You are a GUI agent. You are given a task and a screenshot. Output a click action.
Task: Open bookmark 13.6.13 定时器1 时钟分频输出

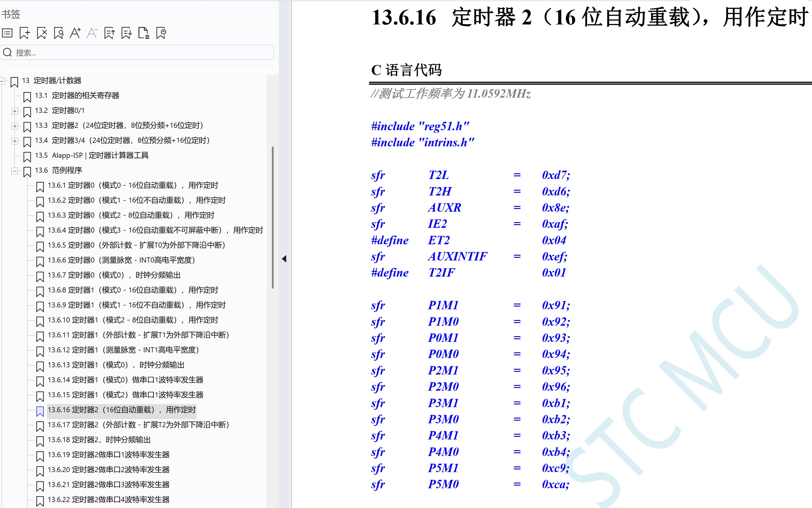pos(116,365)
